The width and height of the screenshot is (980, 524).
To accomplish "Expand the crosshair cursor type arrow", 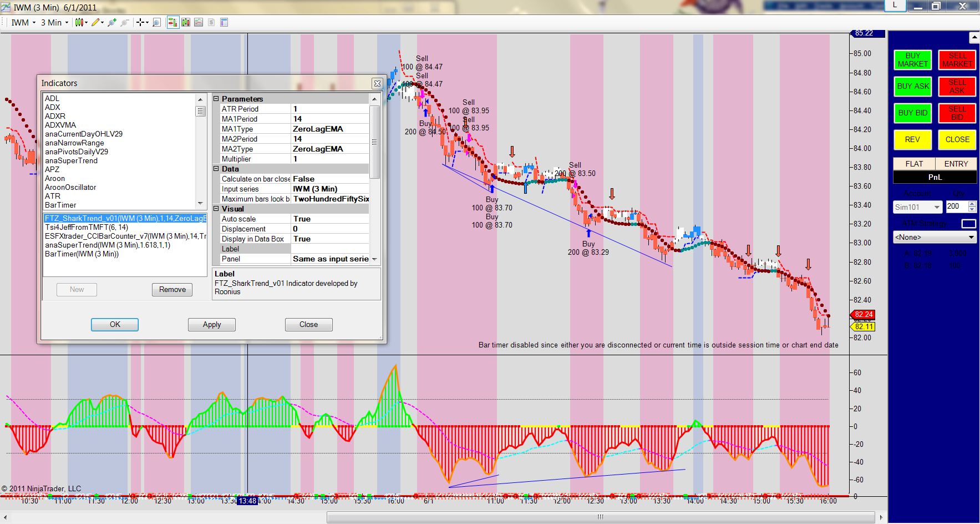I will click(x=148, y=22).
